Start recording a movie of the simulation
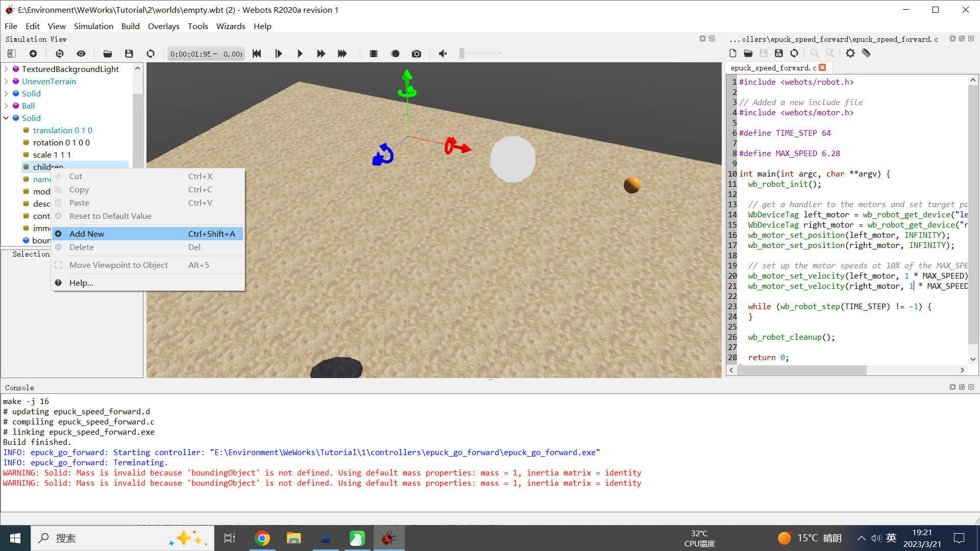The height and width of the screenshot is (551, 980). tap(395, 54)
